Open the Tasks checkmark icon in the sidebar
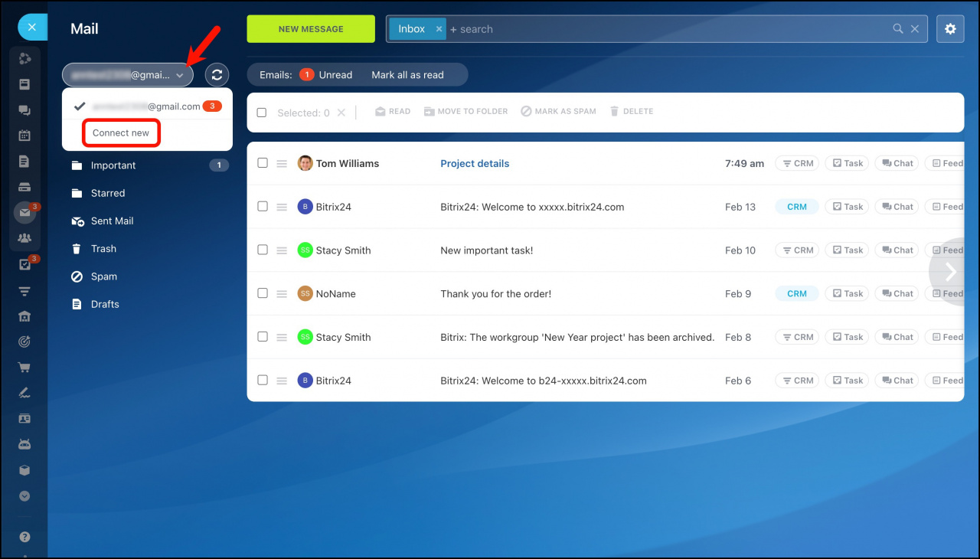The image size is (980, 559). click(x=24, y=265)
